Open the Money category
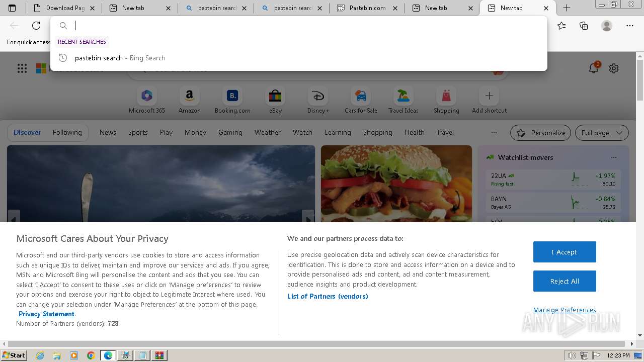 (195, 132)
